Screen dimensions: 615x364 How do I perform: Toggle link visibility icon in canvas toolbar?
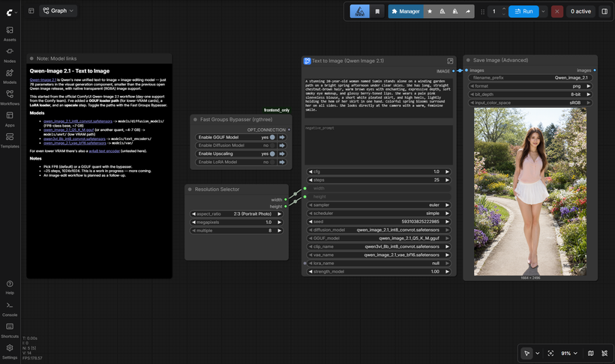click(604, 353)
